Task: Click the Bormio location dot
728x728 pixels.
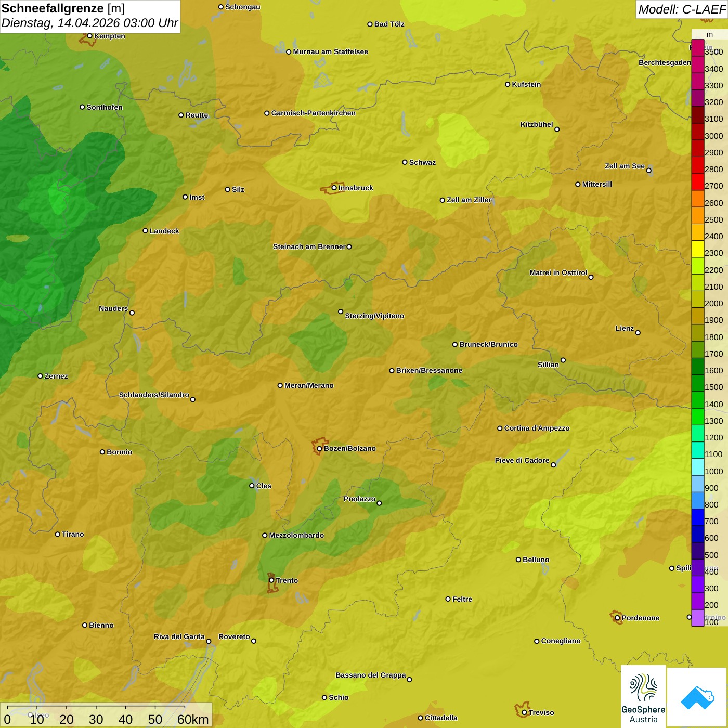Action: (102, 452)
